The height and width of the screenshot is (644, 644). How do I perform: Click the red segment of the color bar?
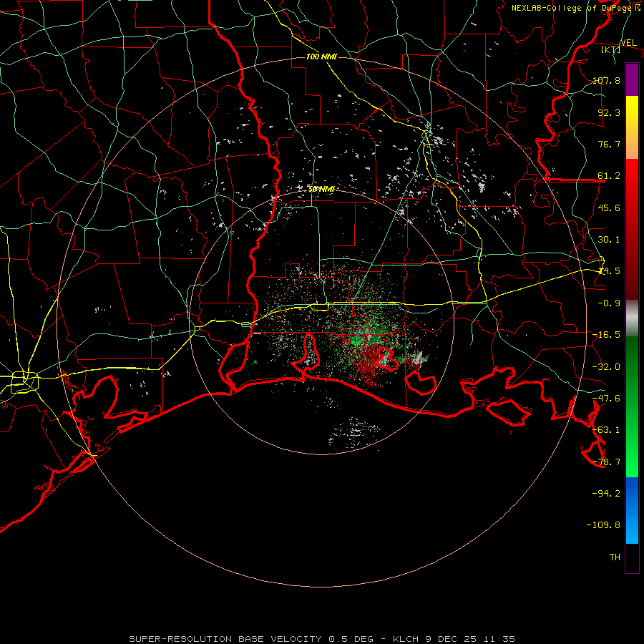tap(632, 229)
